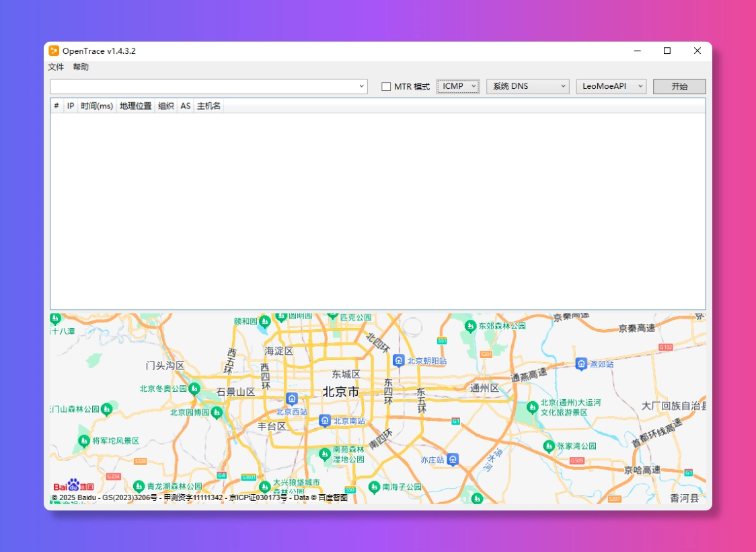Click the AS column header
The height and width of the screenshot is (552, 756).
click(186, 106)
